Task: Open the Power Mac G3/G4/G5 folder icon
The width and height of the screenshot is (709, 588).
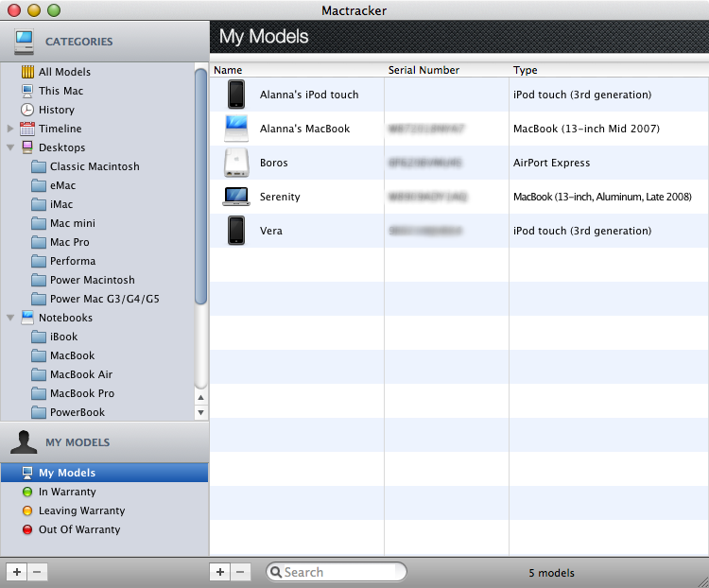Action: click(x=39, y=299)
